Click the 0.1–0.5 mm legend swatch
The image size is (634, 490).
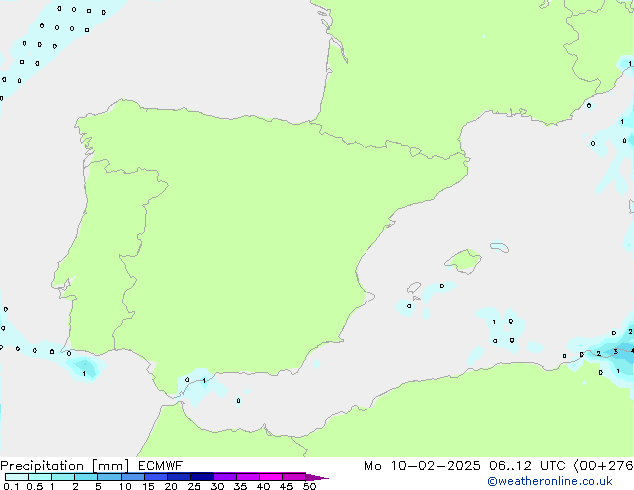[17, 477]
